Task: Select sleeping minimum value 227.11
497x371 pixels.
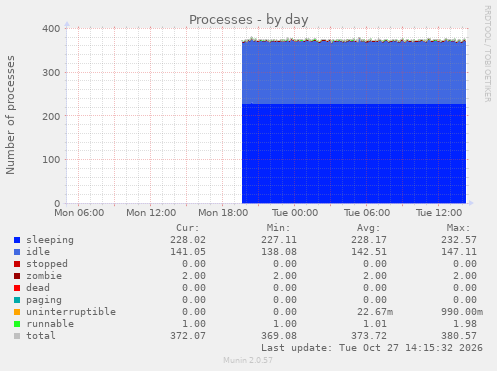Action: coord(279,240)
